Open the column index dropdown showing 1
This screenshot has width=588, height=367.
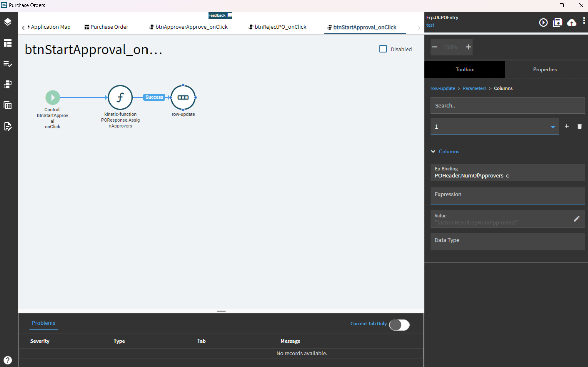pyautogui.click(x=495, y=127)
